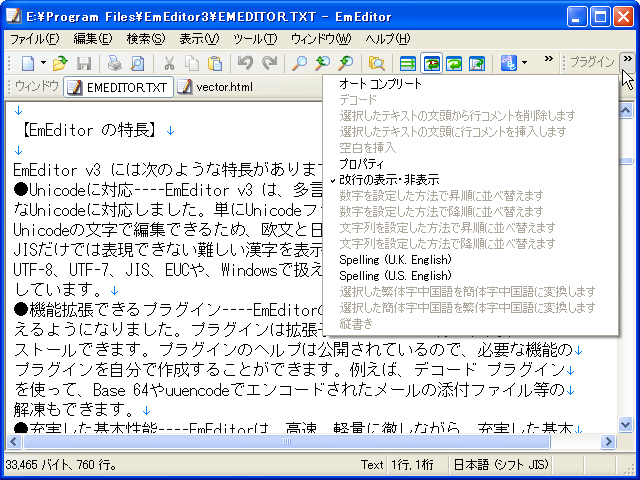Switch to the vector.html tab
The height and width of the screenshot is (480, 640).
tap(216, 87)
